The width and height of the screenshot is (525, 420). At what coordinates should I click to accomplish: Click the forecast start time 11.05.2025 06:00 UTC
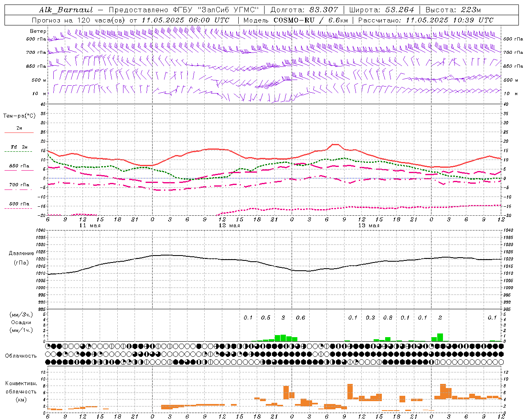click(x=185, y=20)
